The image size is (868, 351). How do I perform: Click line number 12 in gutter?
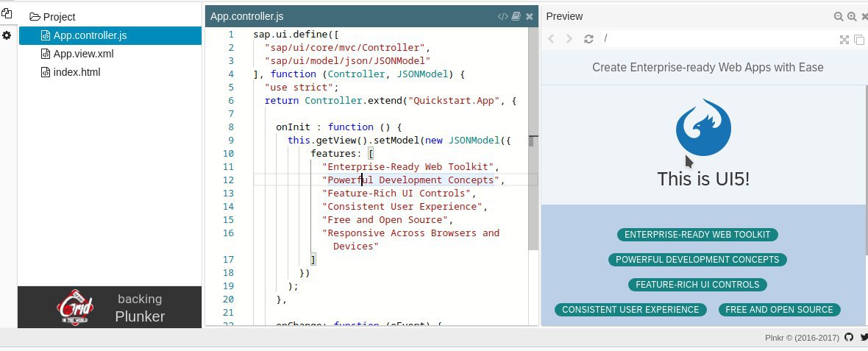tap(228, 180)
